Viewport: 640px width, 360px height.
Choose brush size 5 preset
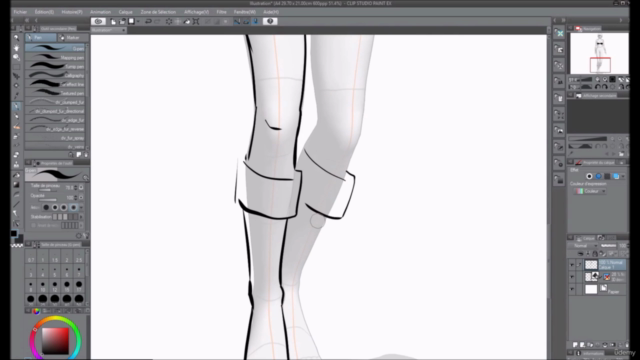coord(55,272)
